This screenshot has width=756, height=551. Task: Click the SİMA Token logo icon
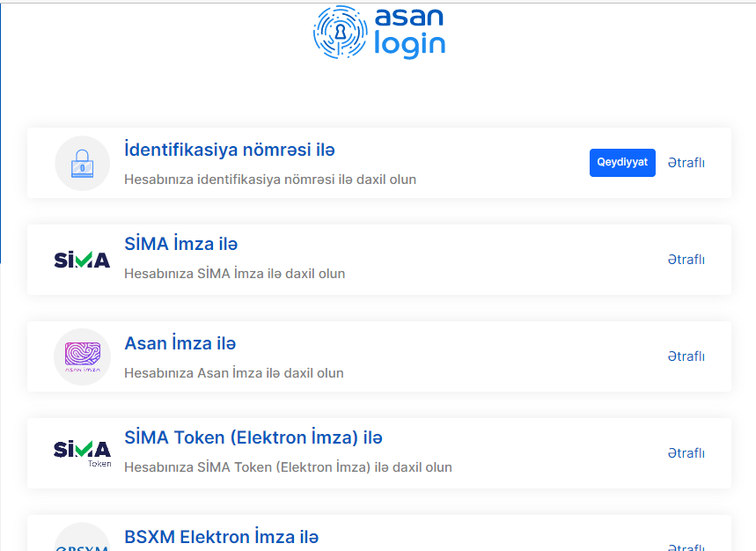click(x=83, y=453)
